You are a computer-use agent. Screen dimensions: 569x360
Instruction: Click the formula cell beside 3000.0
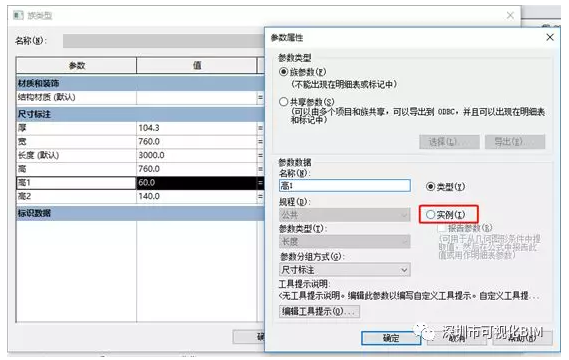261,155
